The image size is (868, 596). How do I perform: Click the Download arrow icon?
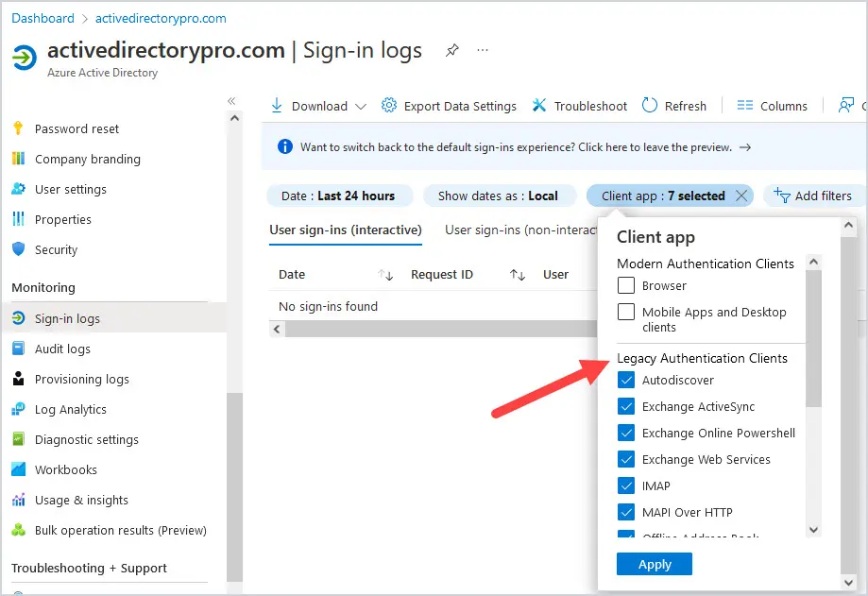(x=277, y=105)
